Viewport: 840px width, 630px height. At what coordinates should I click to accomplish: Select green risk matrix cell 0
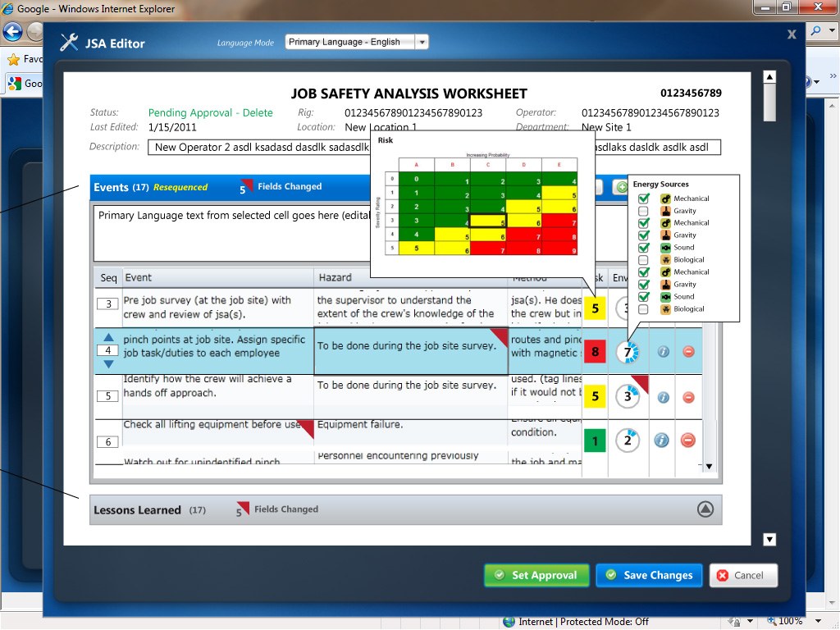click(416, 178)
